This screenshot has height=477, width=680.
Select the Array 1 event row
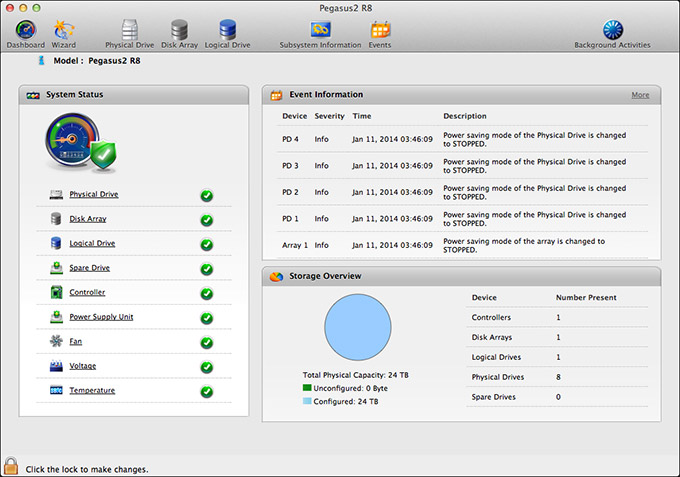point(462,245)
